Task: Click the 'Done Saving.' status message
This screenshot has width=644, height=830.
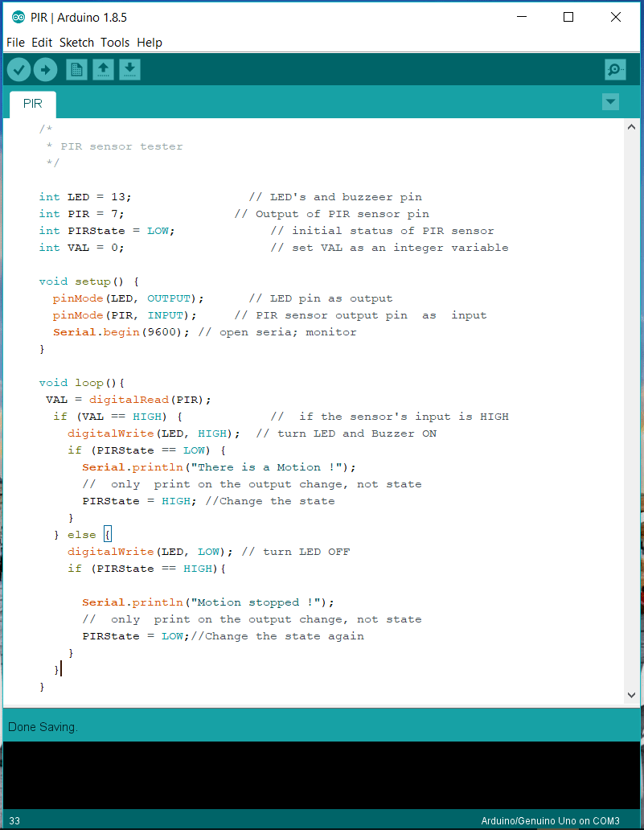Action: click(x=43, y=727)
